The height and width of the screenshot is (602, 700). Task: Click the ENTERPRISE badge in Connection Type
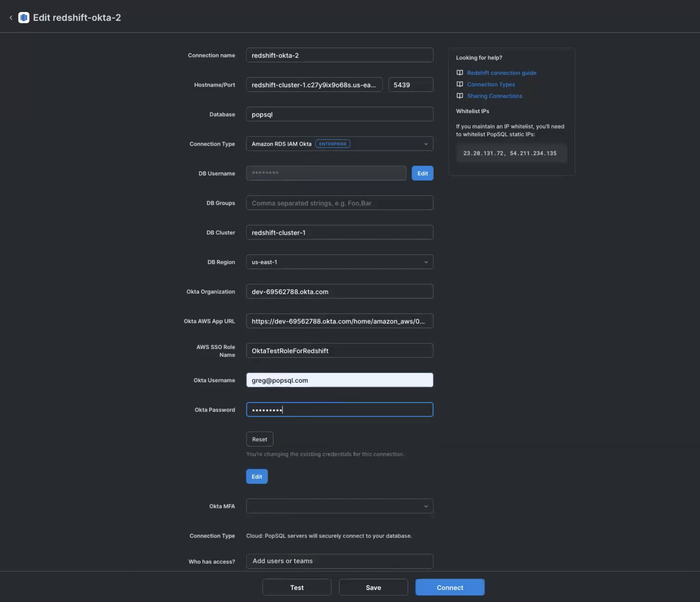pos(333,144)
